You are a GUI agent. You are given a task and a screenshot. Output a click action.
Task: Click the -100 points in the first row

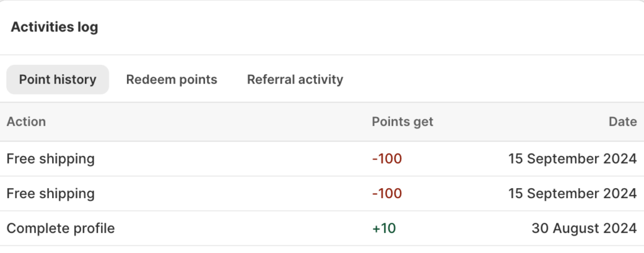[387, 159]
